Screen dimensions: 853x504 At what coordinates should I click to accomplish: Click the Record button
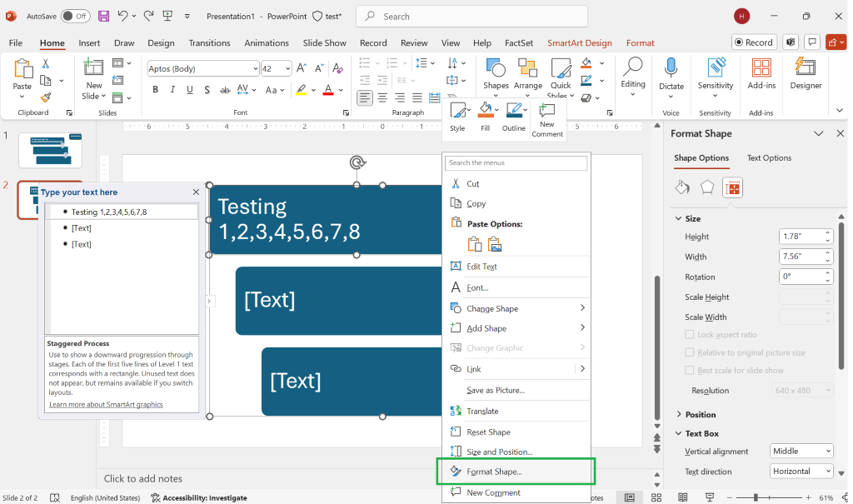754,42
